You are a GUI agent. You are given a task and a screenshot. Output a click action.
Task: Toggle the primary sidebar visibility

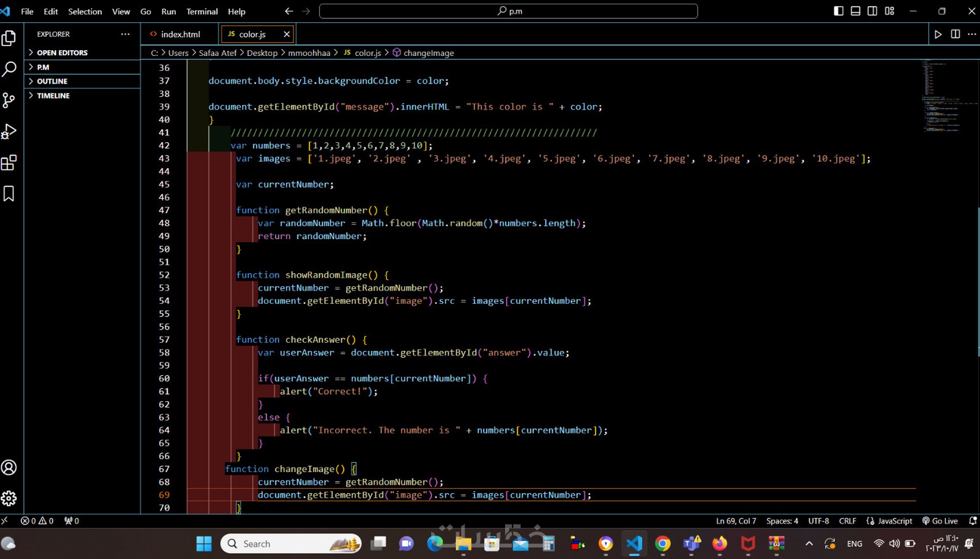(837, 10)
